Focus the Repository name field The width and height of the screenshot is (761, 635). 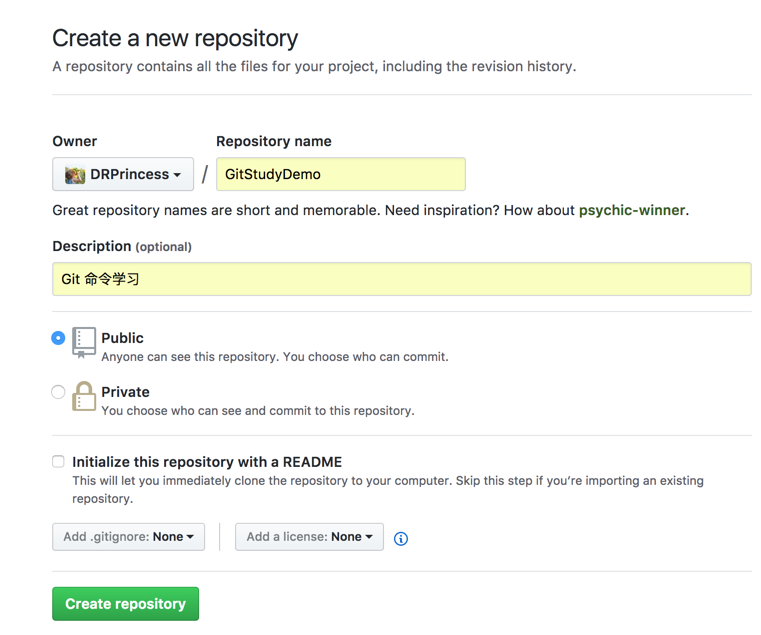click(x=341, y=174)
